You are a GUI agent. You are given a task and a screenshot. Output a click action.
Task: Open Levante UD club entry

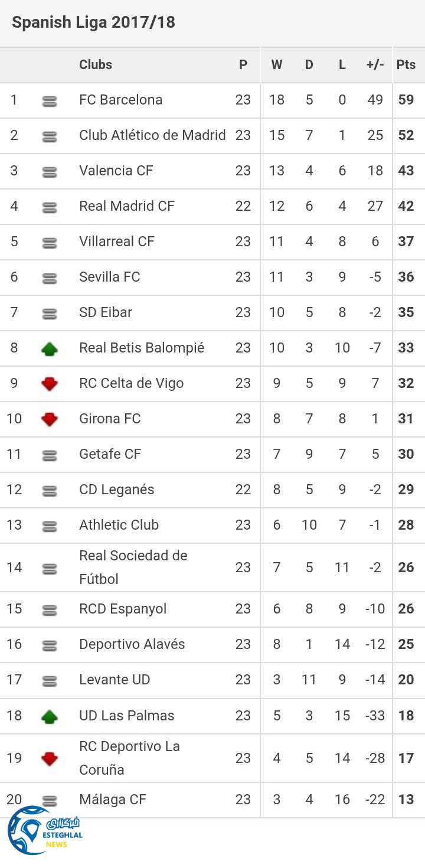pyautogui.click(x=115, y=680)
